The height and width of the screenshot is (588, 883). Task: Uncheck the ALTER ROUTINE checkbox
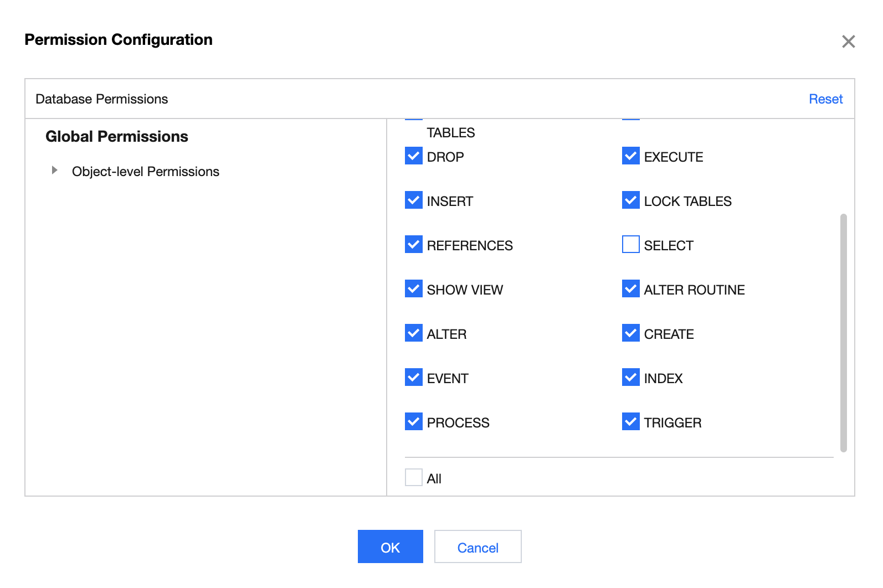[630, 289]
